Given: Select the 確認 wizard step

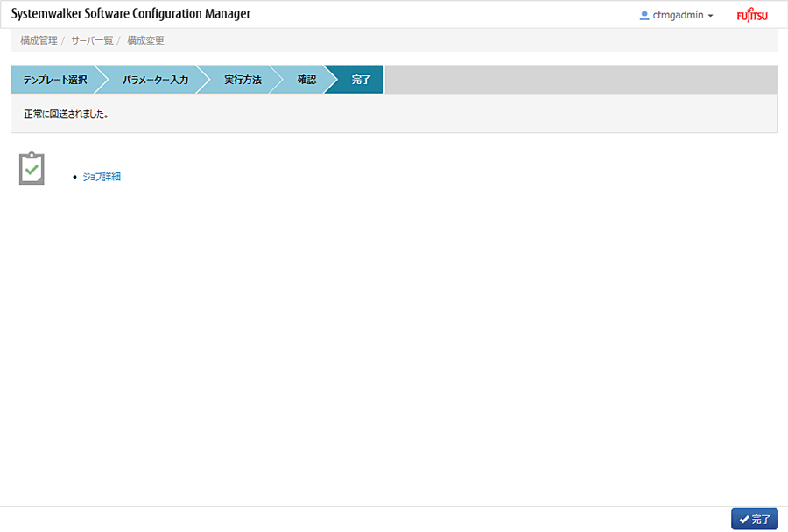Looking at the screenshot, I should 306,80.
